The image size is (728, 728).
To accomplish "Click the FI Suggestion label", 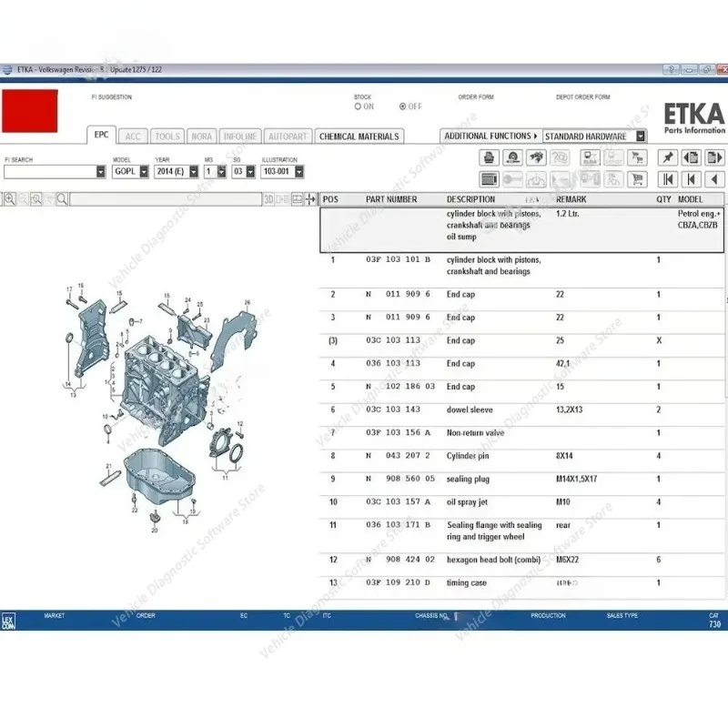I will pyautogui.click(x=111, y=97).
